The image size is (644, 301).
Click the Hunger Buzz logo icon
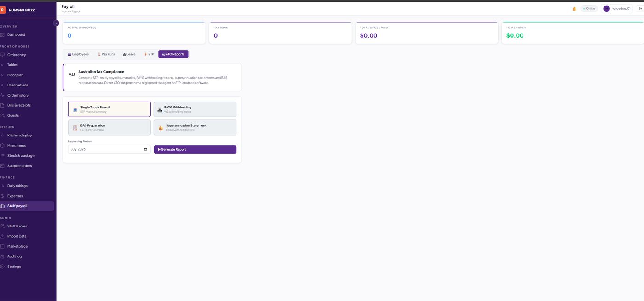click(2, 10)
